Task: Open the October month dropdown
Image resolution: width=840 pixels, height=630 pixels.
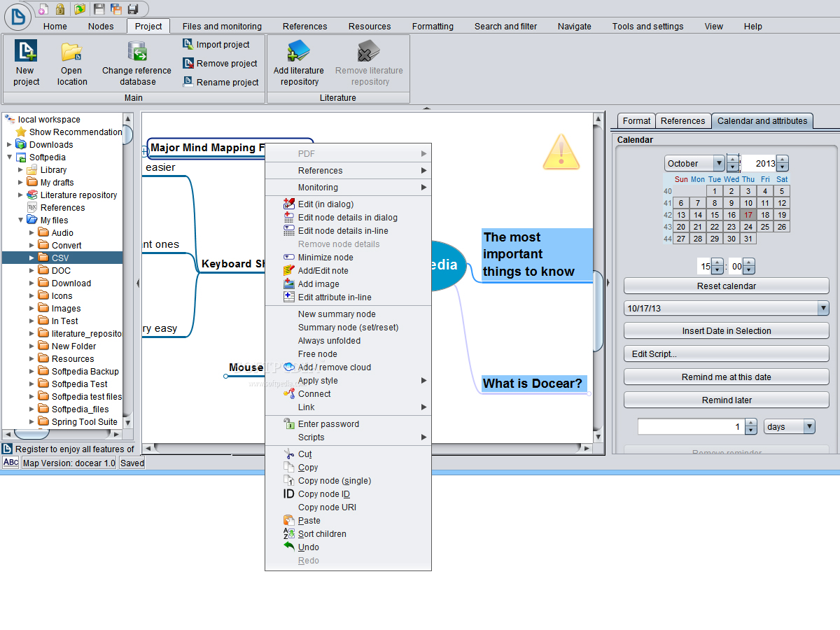Action: point(718,163)
